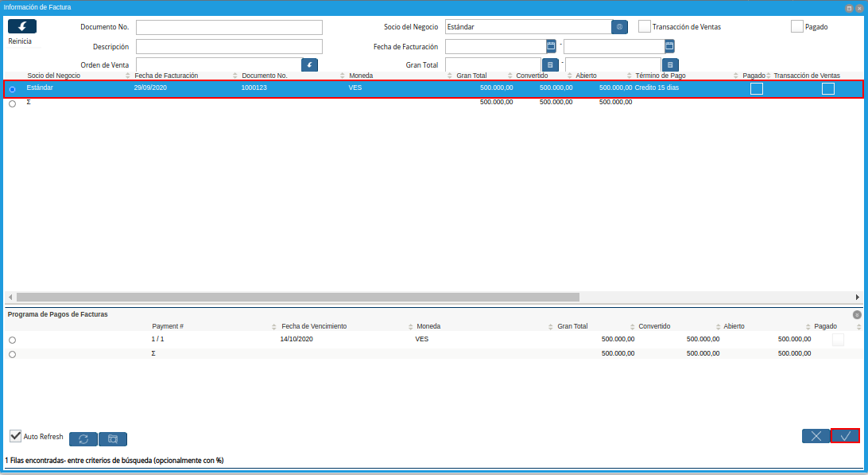Select radio button of invoice summary Σ row
This screenshot has width=868, height=475.
[12, 103]
